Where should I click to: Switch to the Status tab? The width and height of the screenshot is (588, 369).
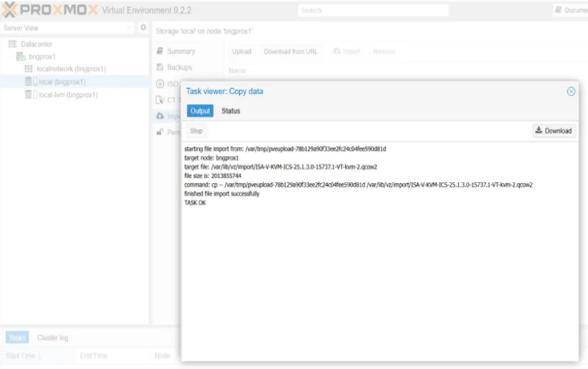click(231, 111)
